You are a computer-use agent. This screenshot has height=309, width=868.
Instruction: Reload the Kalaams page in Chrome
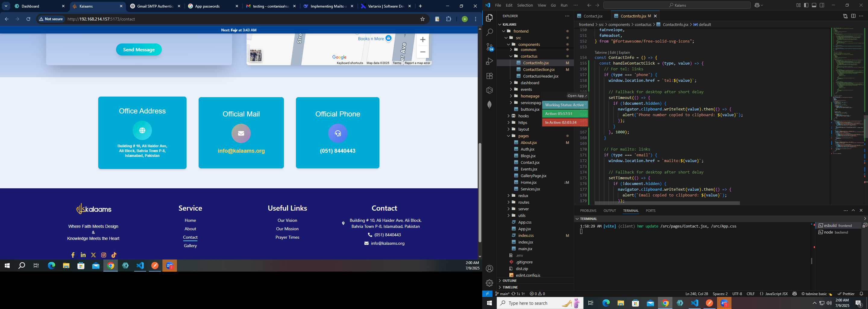[28, 19]
